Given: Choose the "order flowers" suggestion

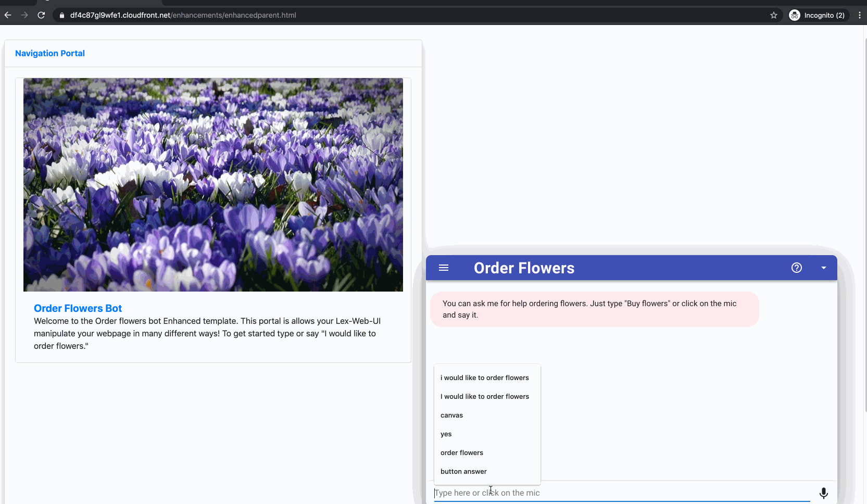Looking at the screenshot, I should 487,452.
